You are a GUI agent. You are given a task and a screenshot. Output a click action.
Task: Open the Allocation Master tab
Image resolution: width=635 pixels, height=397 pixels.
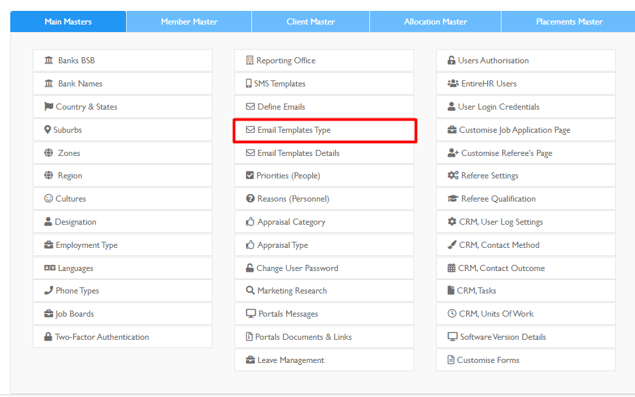click(x=435, y=21)
